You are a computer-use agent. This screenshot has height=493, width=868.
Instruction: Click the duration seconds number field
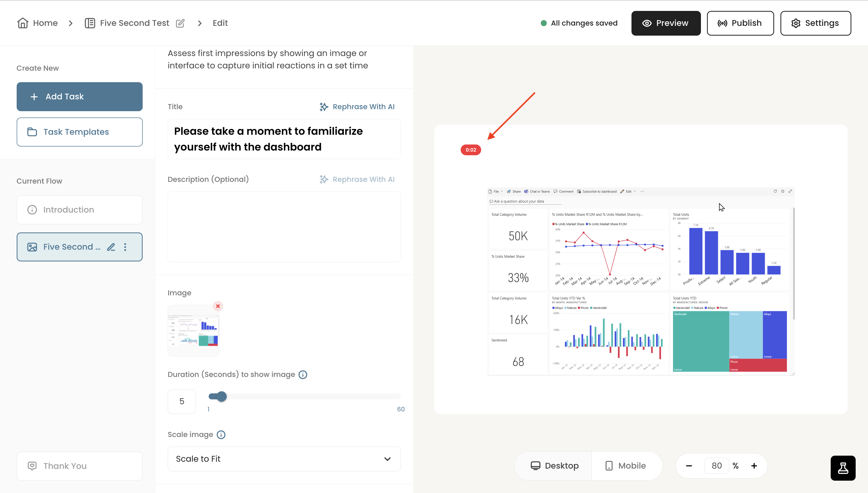[x=182, y=401]
